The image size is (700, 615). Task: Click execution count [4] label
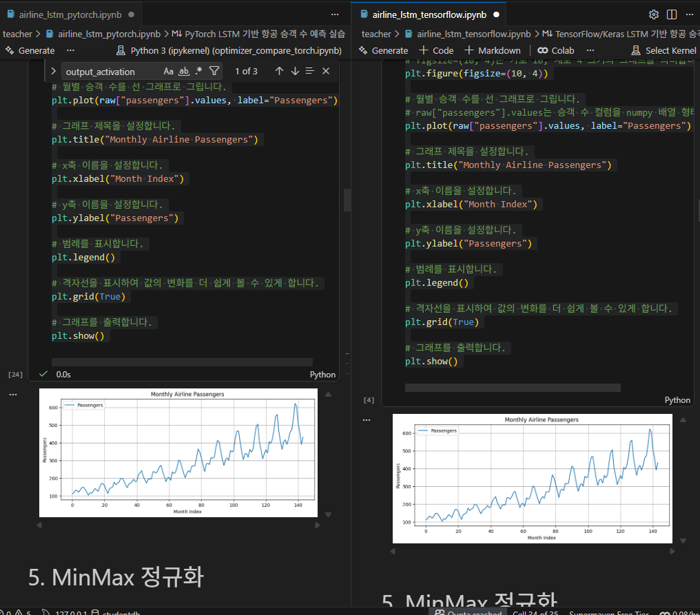pos(369,400)
